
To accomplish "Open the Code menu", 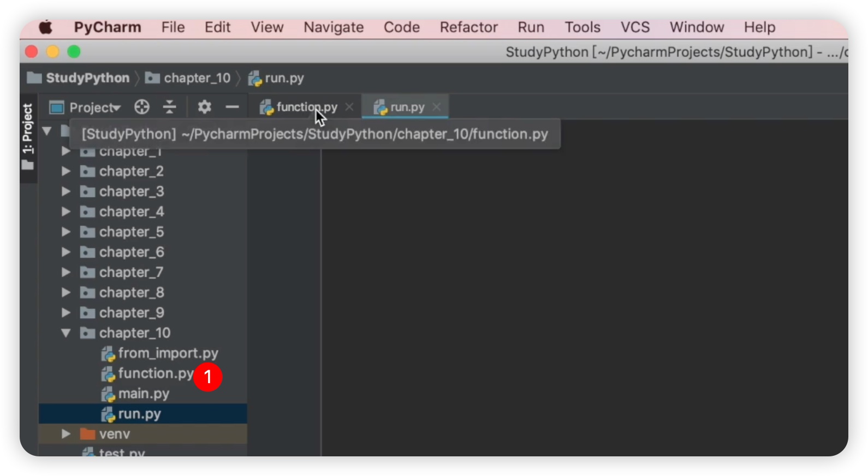I will click(402, 27).
